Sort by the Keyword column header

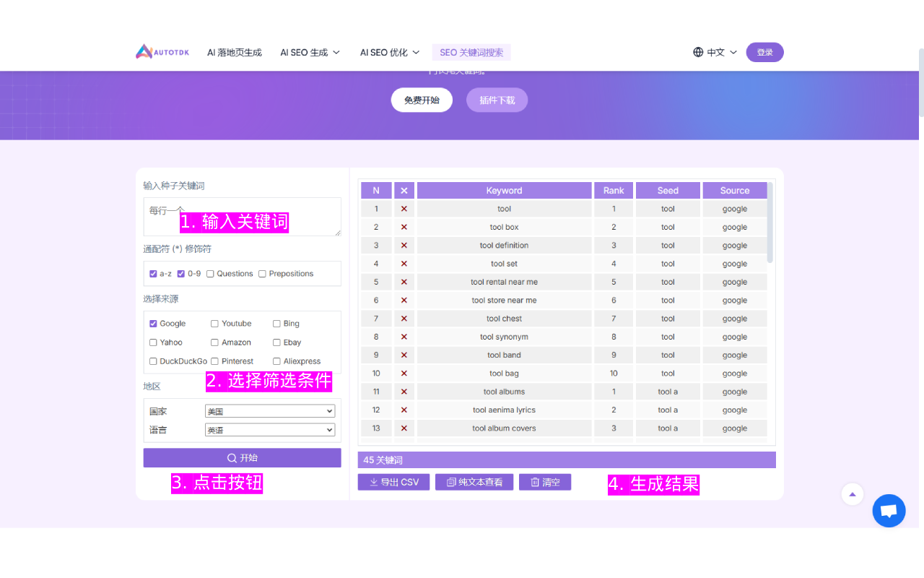click(x=504, y=191)
